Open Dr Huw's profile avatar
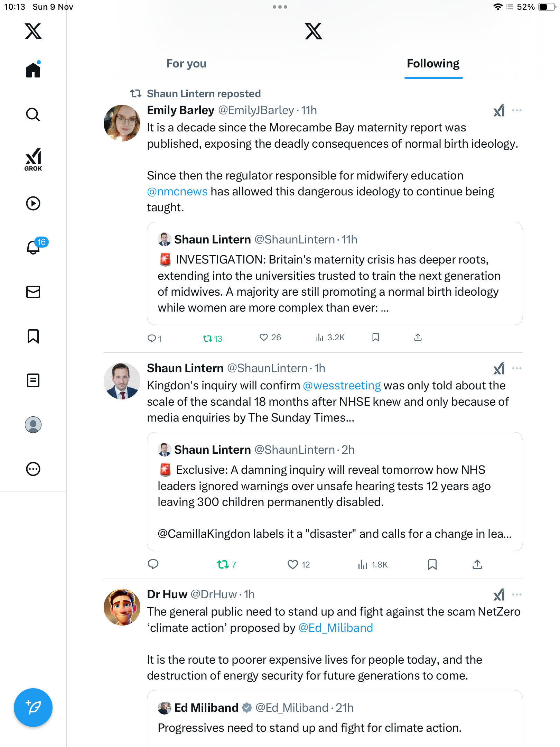 (122, 607)
